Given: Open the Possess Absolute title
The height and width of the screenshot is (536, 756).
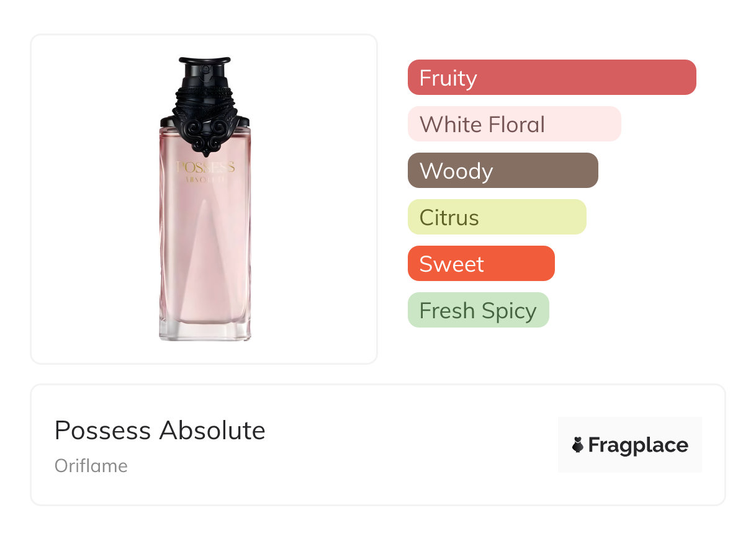Looking at the screenshot, I should 160,431.
